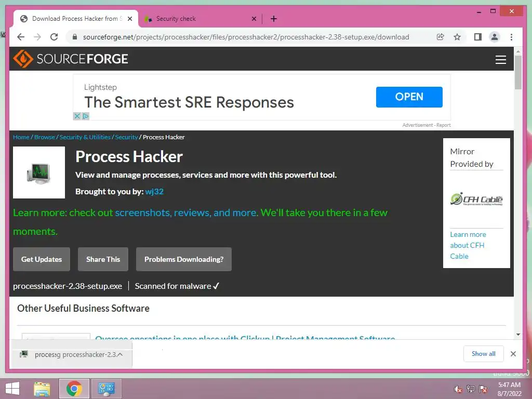Image resolution: width=532 pixels, height=399 pixels.
Task: Click the scrollbar down arrow
Action: click(518, 335)
